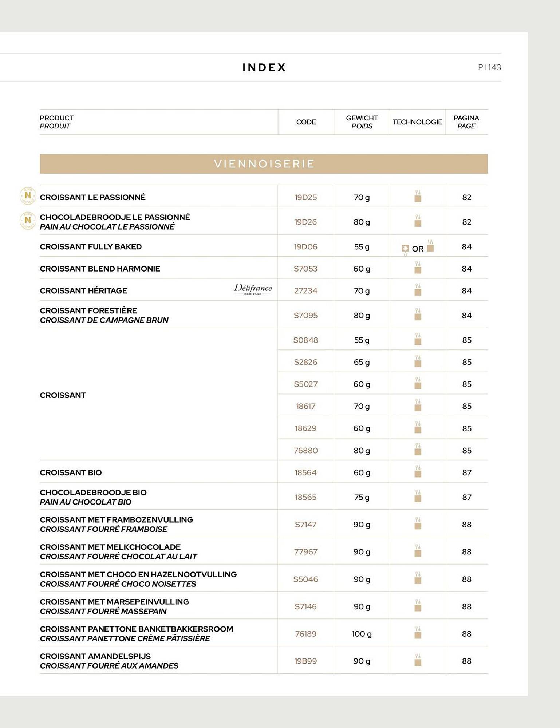Click product code S2826
The height and width of the screenshot is (728, 560).
306,362
